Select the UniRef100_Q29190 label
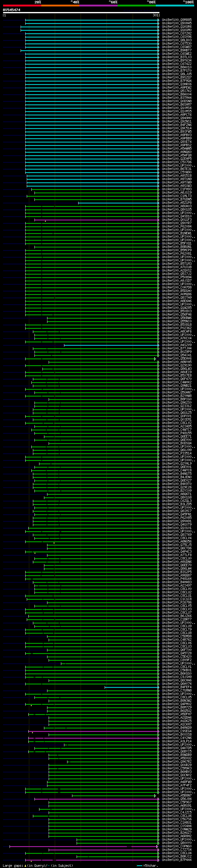The image size is (197, 868). coord(176,365)
